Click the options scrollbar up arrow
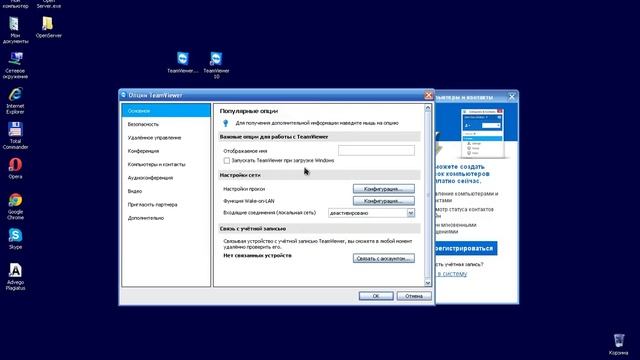Image resolution: width=640 pixels, height=360 pixels. 428,108
